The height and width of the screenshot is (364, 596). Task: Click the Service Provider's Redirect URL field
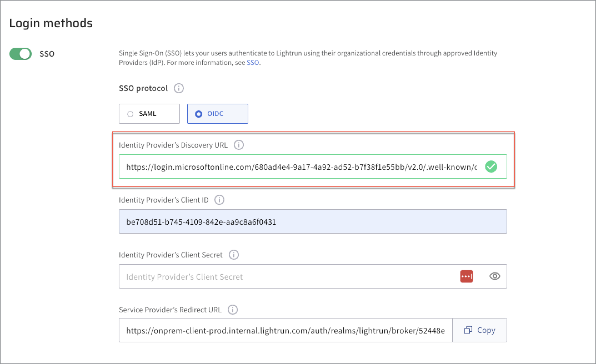tap(285, 330)
